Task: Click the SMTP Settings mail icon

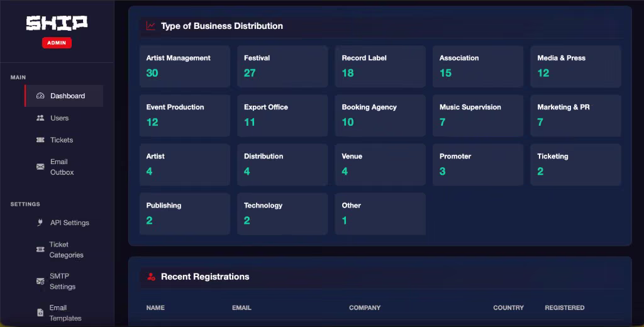Action: point(40,281)
